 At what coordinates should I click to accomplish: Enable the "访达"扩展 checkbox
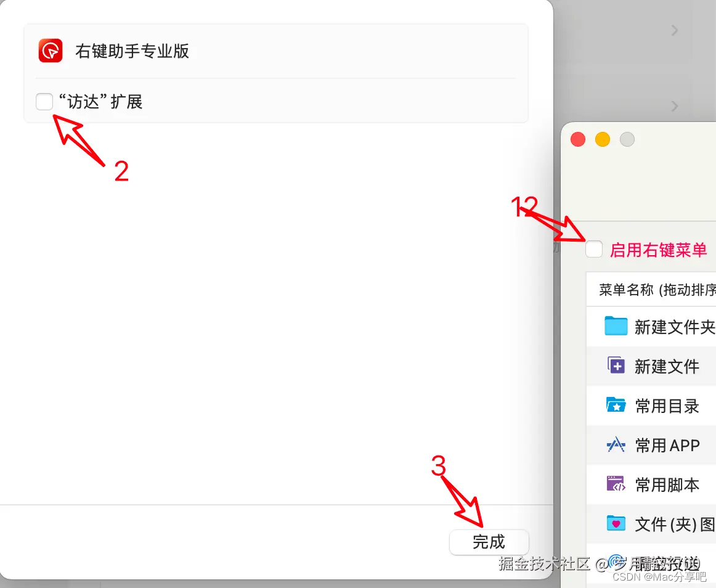[44, 102]
